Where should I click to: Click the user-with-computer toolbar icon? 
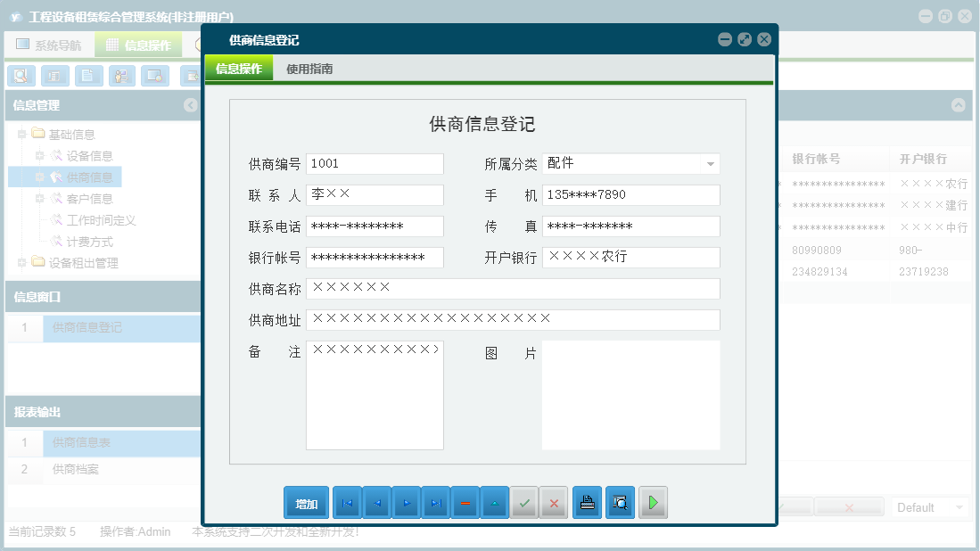coord(122,76)
